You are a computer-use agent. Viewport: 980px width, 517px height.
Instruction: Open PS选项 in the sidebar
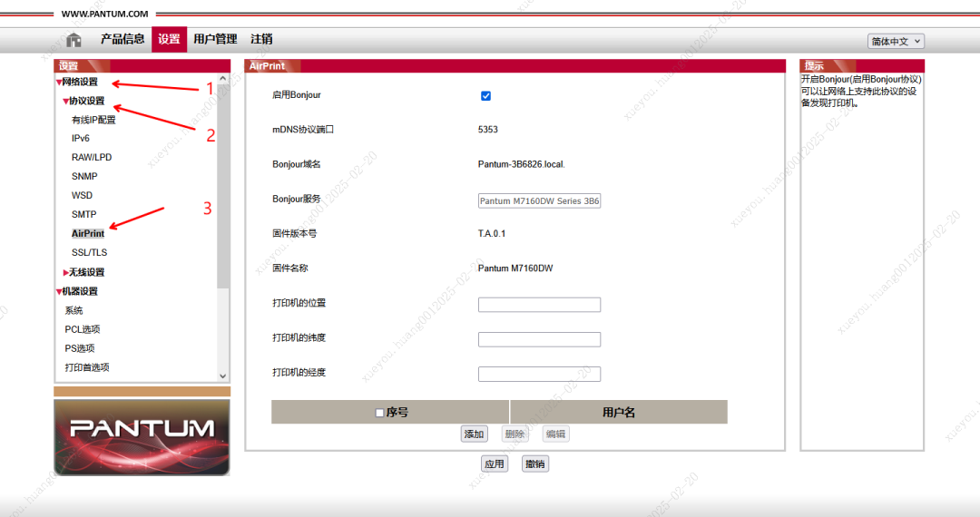pos(80,348)
